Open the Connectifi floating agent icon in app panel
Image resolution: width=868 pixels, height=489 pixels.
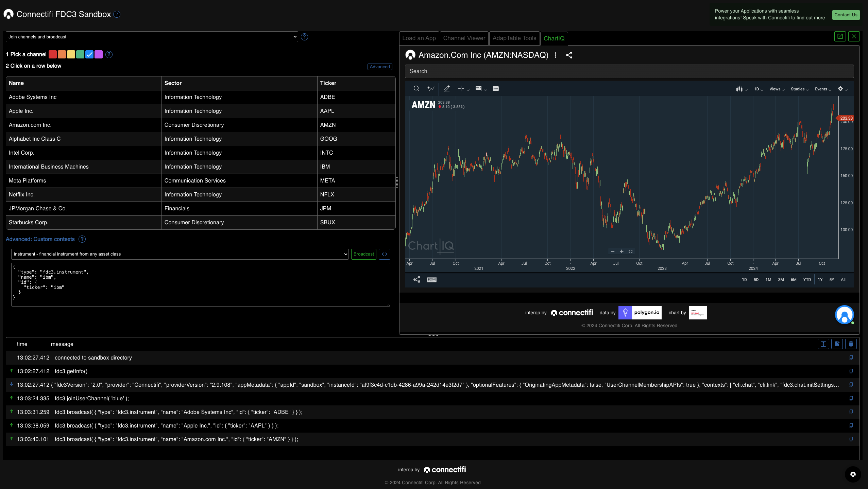[845, 315]
